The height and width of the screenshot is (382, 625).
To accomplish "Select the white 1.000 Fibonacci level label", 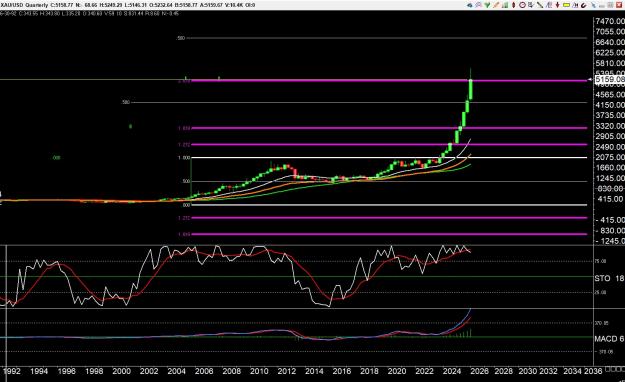I will [x=184, y=158].
